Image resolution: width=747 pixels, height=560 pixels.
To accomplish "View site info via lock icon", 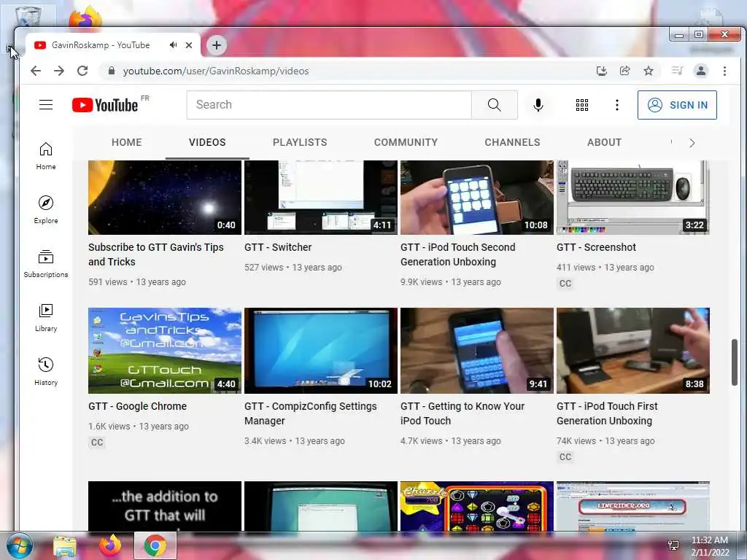I will tap(112, 71).
